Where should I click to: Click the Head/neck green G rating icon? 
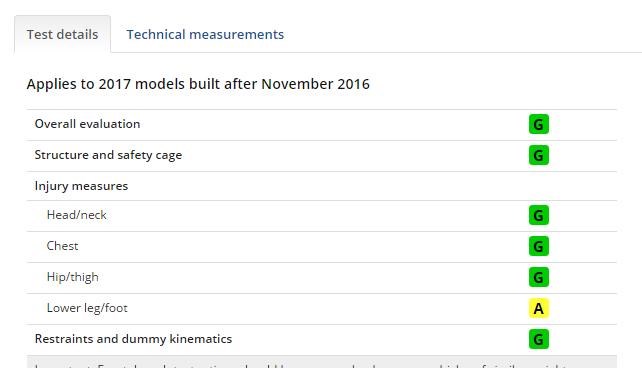[538, 215]
